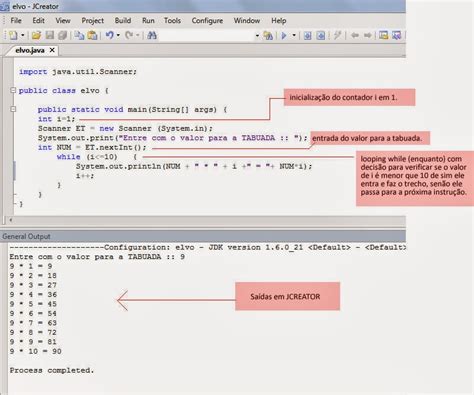The height and width of the screenshot is (395, 474).
Task: Click the JCreator app icon in title bar
Action: 5,6
